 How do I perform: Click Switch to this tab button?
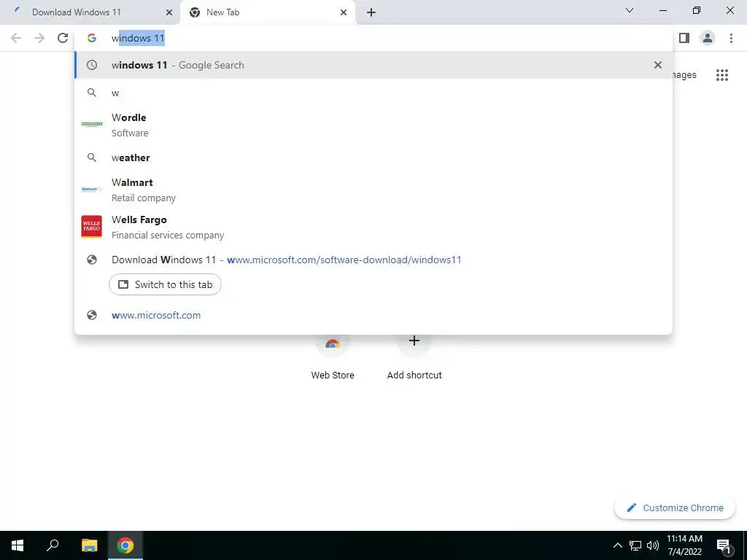[x=165, y=284]
